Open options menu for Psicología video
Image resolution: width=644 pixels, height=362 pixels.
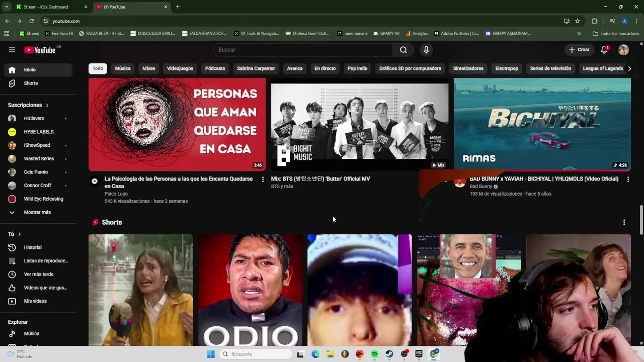(x=262, y=179)
